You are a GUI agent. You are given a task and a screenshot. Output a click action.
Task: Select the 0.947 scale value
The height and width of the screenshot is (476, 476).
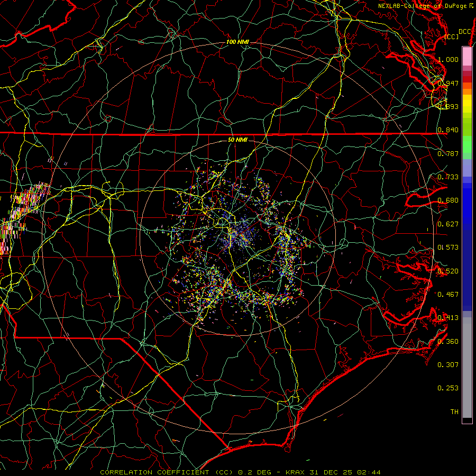448,83
